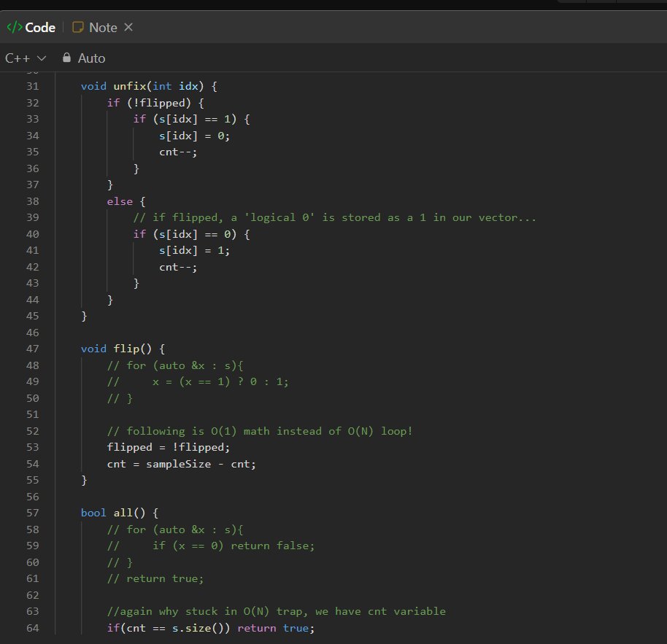
Task: Switch to the Code tab
Action: 31,28
